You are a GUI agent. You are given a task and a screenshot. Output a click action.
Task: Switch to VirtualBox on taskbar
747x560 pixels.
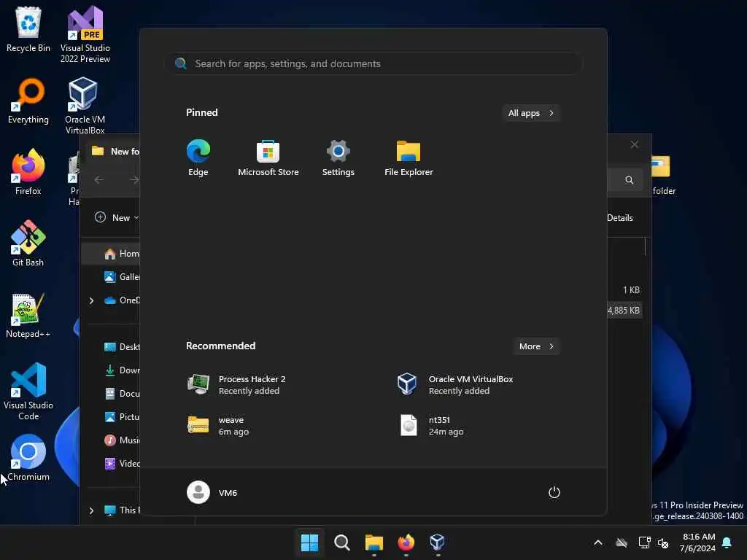coord(438,542)
